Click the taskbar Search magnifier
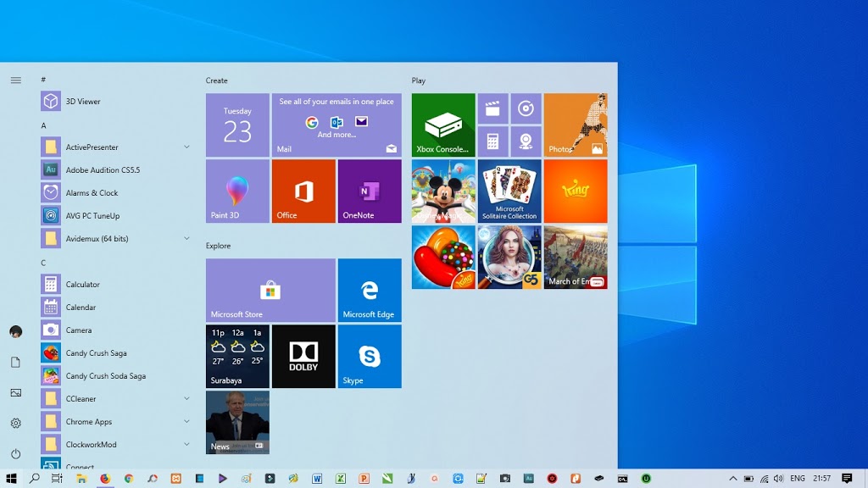The height and width of the screenshot is (488, 868). [x=34, y=478]
